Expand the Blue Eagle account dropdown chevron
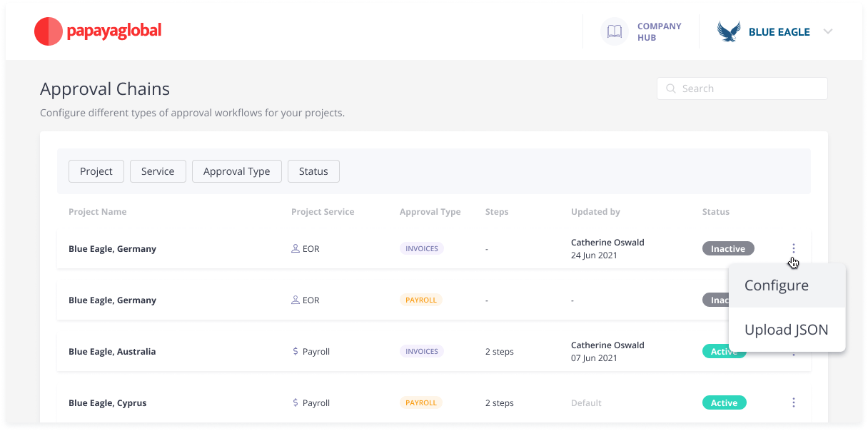Image resolution: width=868 pixels, height=431 pixels. 827,31
